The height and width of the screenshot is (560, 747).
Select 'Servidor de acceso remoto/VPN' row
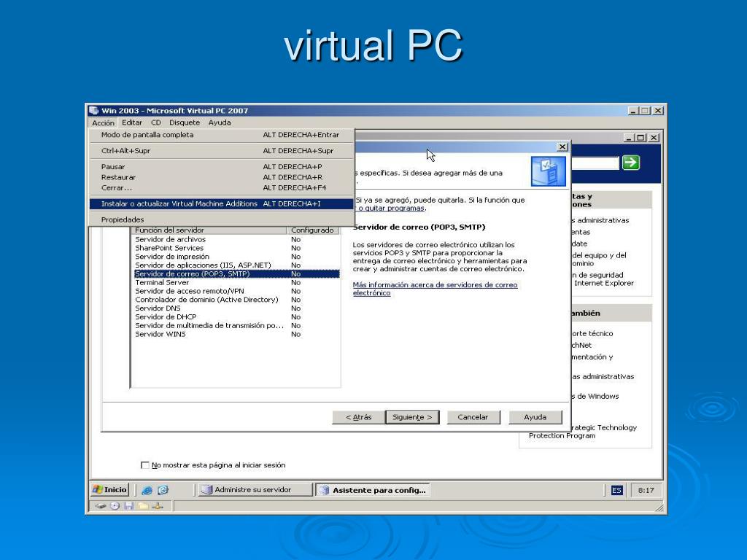(x=237, y=291)
